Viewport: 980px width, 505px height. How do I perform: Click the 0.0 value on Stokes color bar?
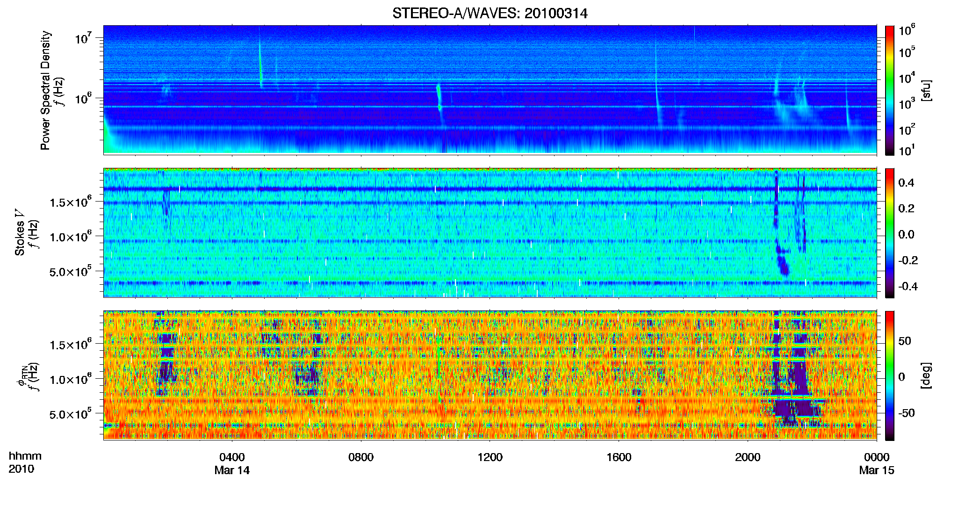pos(906,234)
